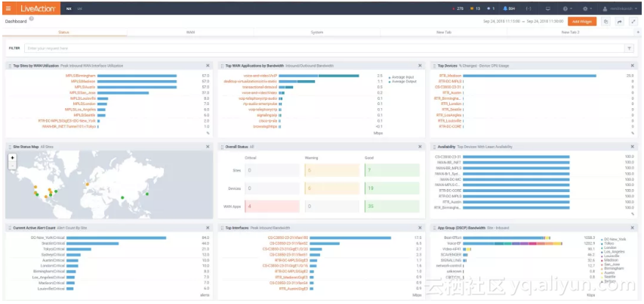Switch to the WAN tab
Image resolution: width=644 pixels, height=304 pixels.
tap(190, 32)
